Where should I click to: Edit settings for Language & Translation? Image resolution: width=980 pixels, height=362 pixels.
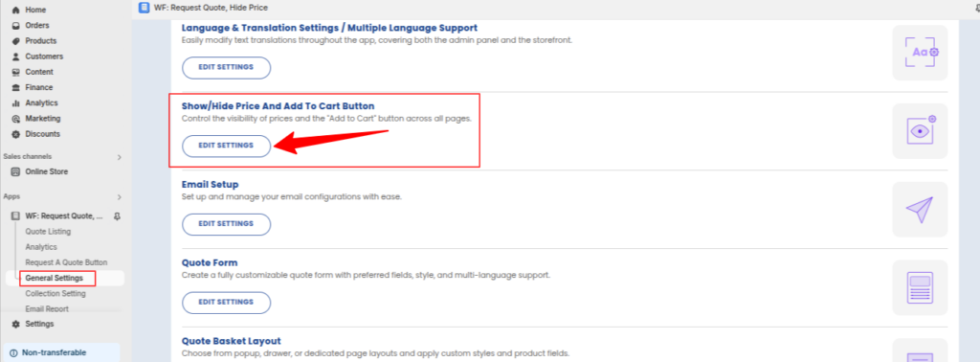226,68
